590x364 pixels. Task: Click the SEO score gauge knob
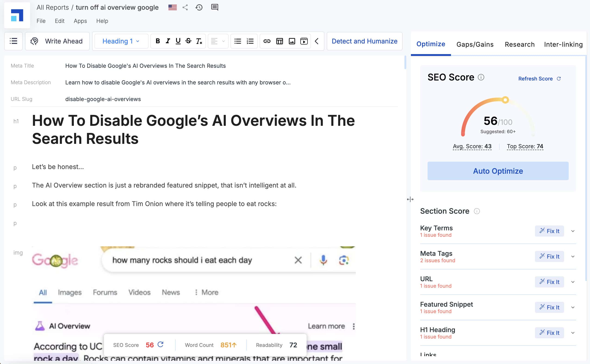coord(505,100)
